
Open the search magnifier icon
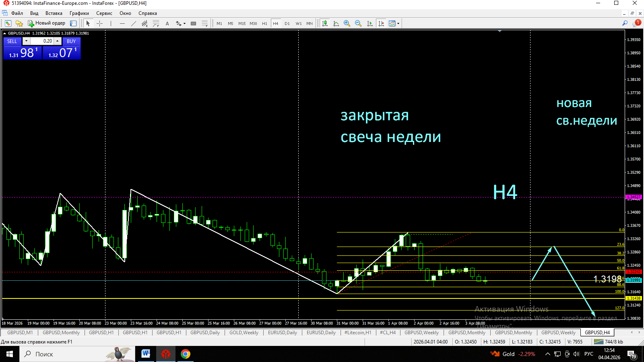point(625,23)
